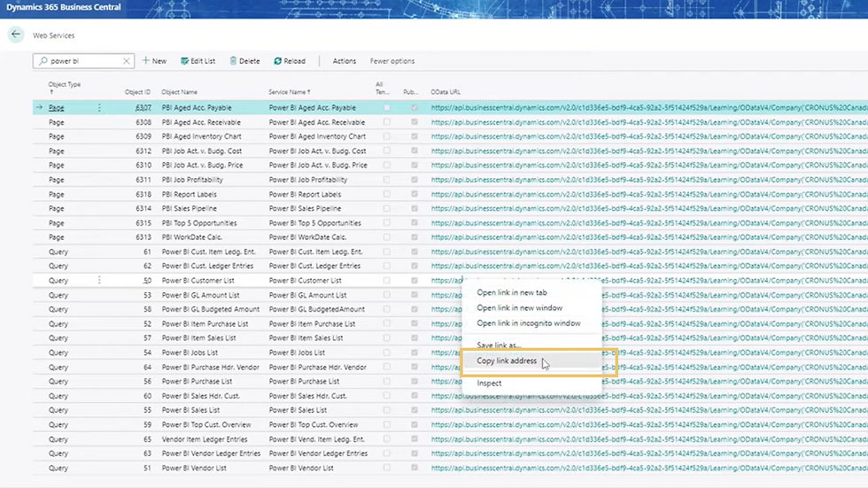Viewport: 868px width, 488px height.
Task: Select Object ID 6307 cell
Action: point(143,107)
